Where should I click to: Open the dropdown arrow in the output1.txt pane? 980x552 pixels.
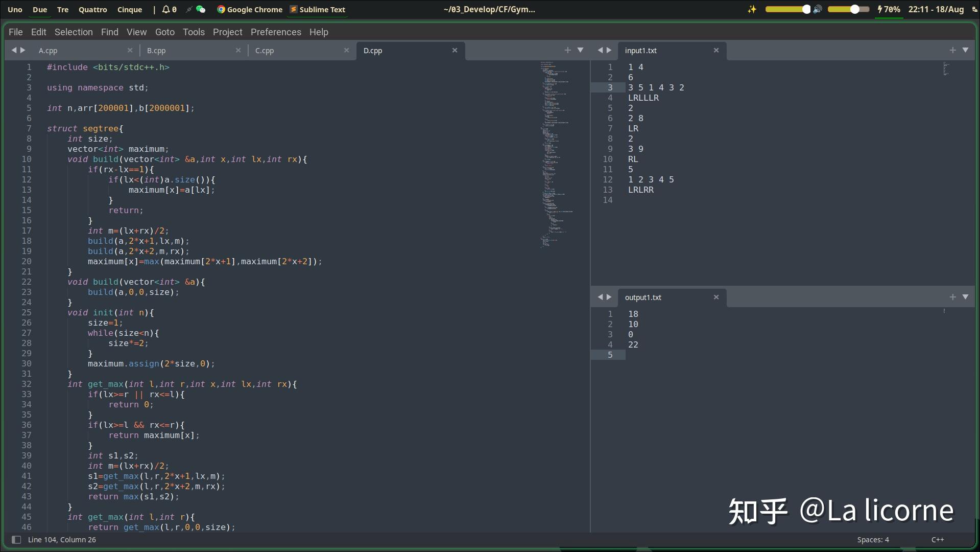point(966,297)
